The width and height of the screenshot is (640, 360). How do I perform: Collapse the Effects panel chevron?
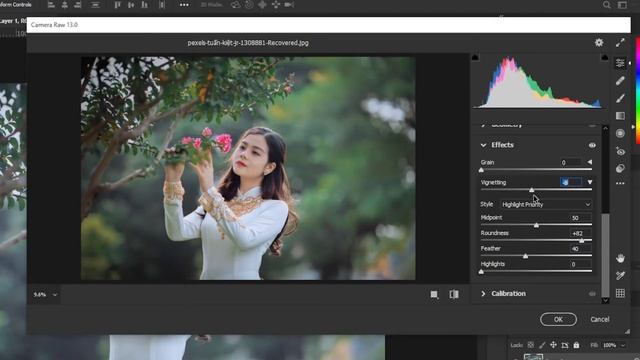[x=484, y=145]
